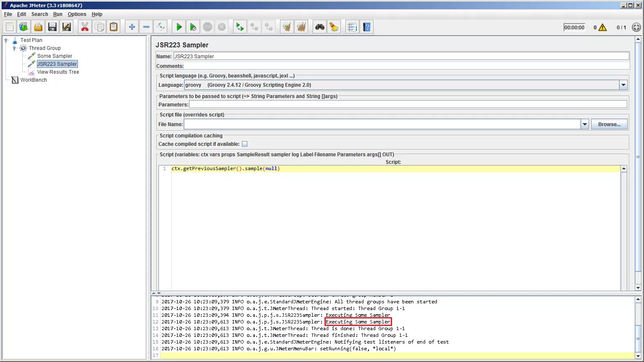
Task: Click the script editor vertical scrollbar up arrow
Action: [x=624, y=168]
